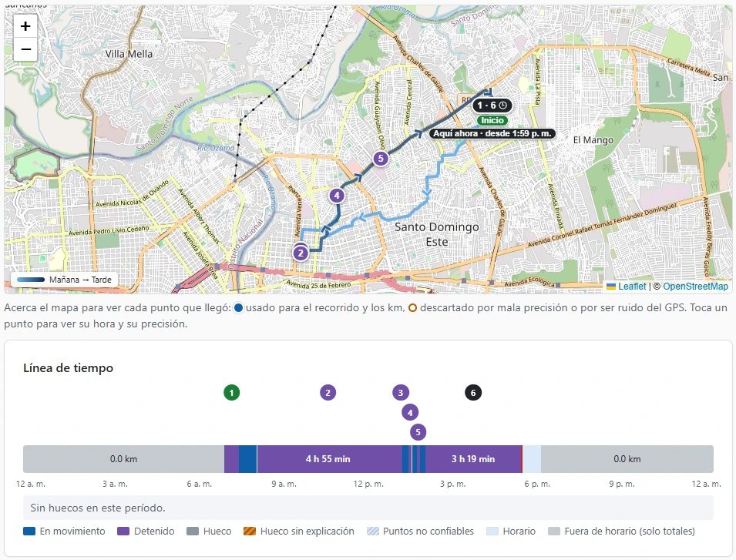
Task: Select purple timeline marker 3
Action: point(401,393)
